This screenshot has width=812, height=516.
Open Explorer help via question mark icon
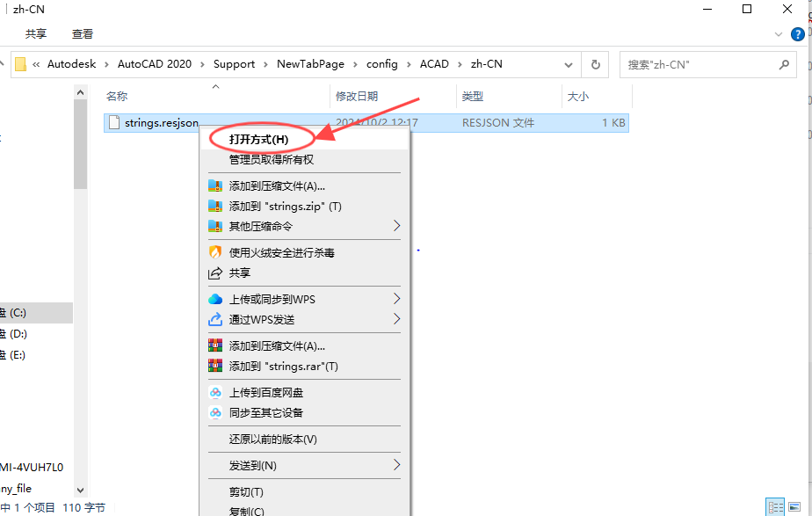[x=799, y=34]
